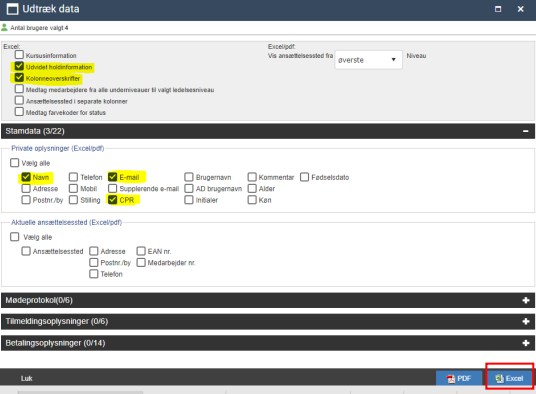Export data with the PDF button
Viewport: 536px width, 394px height.
pyautogui.click(x=458, y=378)
